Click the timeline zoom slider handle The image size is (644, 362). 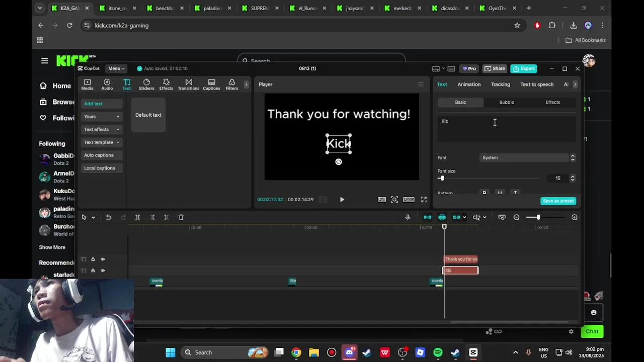coord(538,217)
